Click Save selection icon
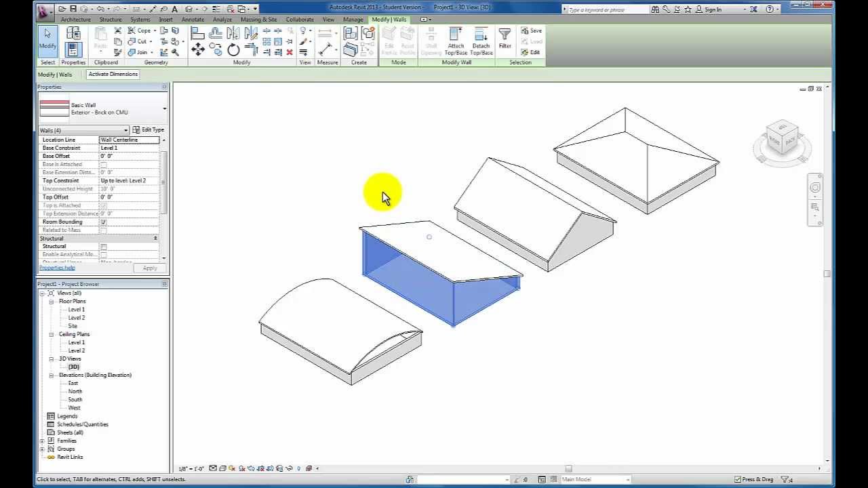Image resolution: width=868 pixels, height=488 pixels. coord(531,30)
